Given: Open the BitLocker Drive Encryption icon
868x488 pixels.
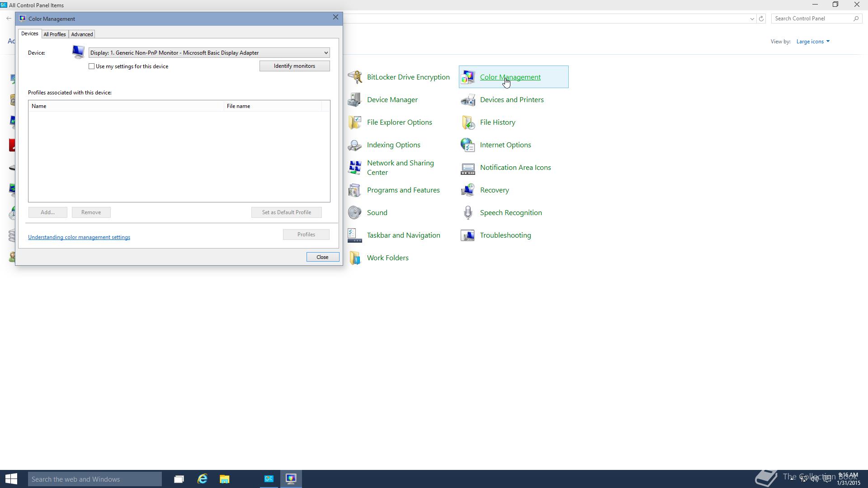Looking at the screenshot, I should [355, 77].
